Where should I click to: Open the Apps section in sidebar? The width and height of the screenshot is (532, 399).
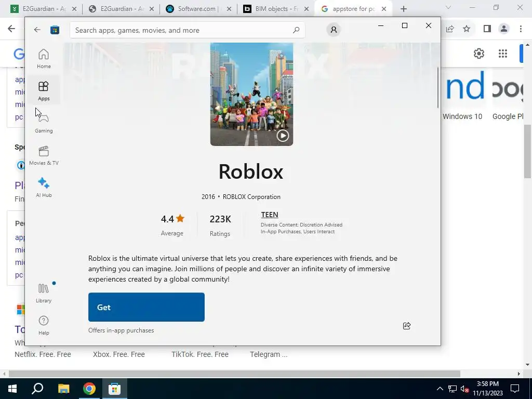point(44,90)
